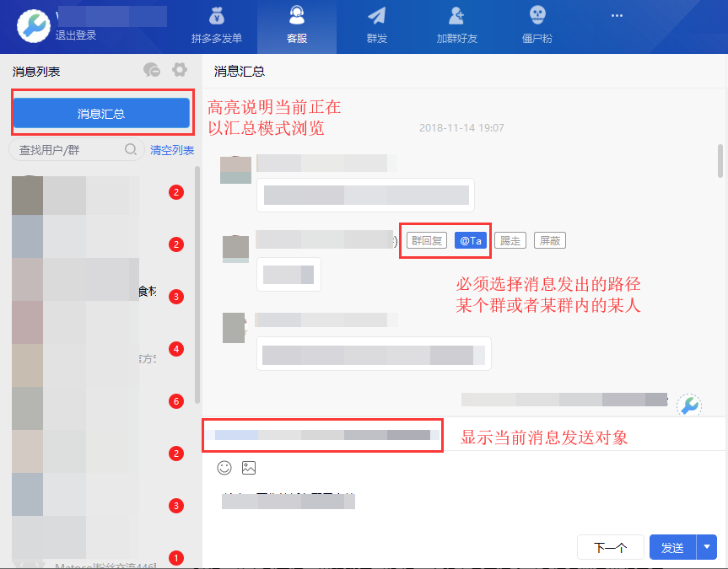Click the 下一个 next button
728x569 pixels.
pos(611,547)
